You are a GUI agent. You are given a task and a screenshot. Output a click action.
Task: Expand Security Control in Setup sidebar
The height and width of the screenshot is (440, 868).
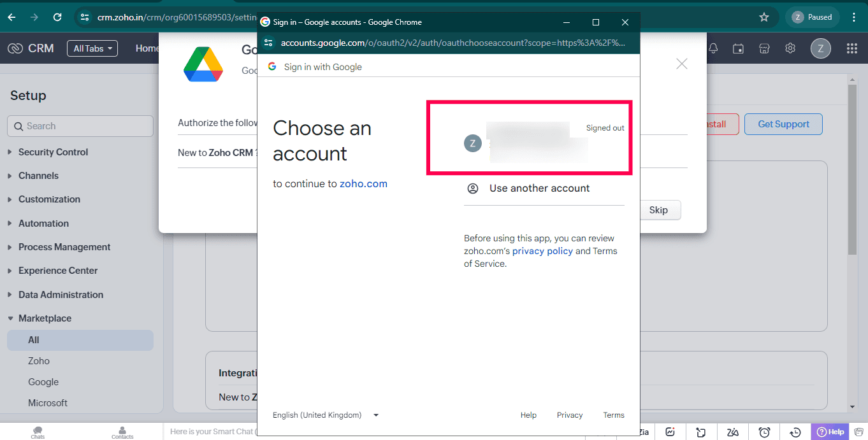coord(53,152)
